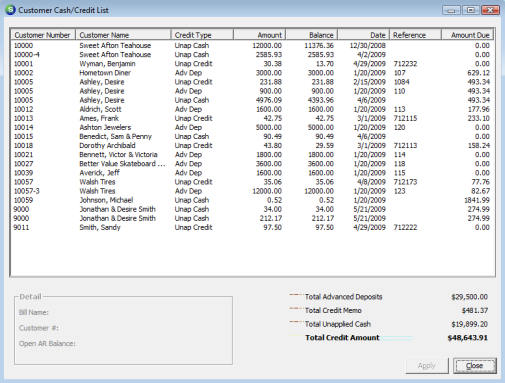The width and height of the screenshot is (505, 383).
Task: Click the Bill Name label in Detail
Action: (34, 312)
